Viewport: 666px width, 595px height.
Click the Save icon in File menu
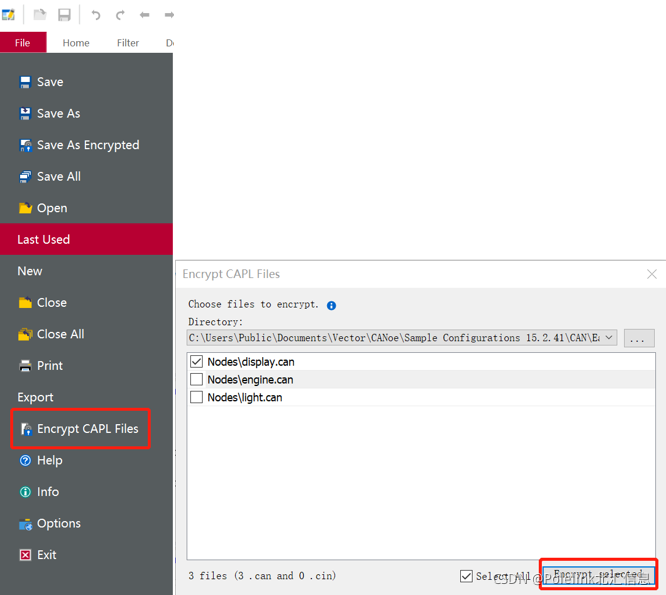(x=25, y=82)
